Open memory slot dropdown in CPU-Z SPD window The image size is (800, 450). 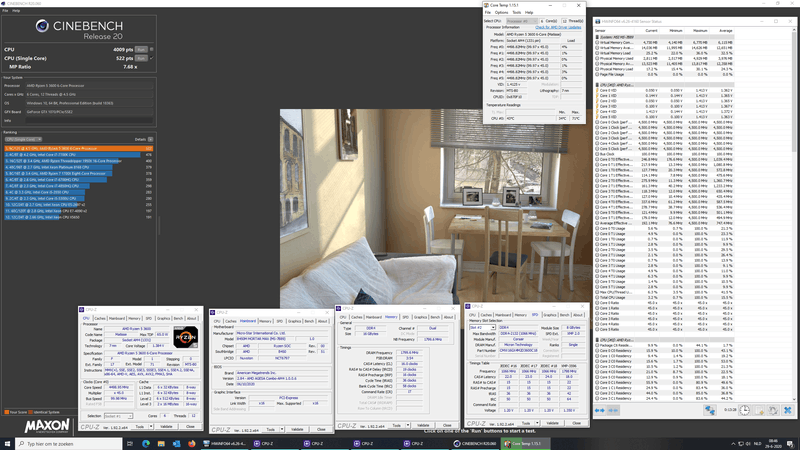(x=482, y=327)
